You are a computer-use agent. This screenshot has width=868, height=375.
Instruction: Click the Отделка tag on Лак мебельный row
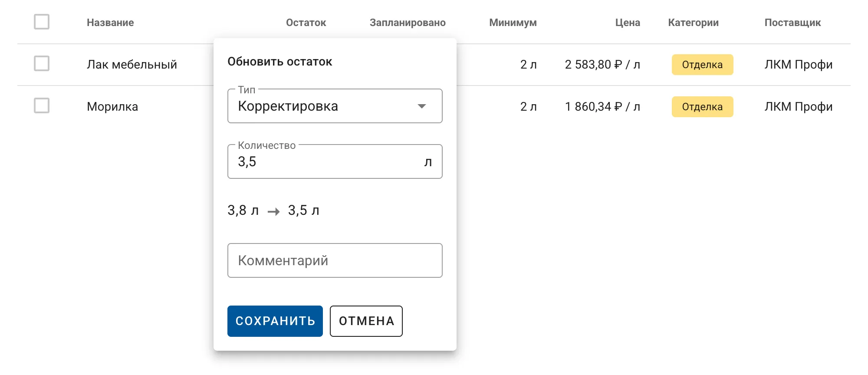pyautogui.click(x=702, y=65)
